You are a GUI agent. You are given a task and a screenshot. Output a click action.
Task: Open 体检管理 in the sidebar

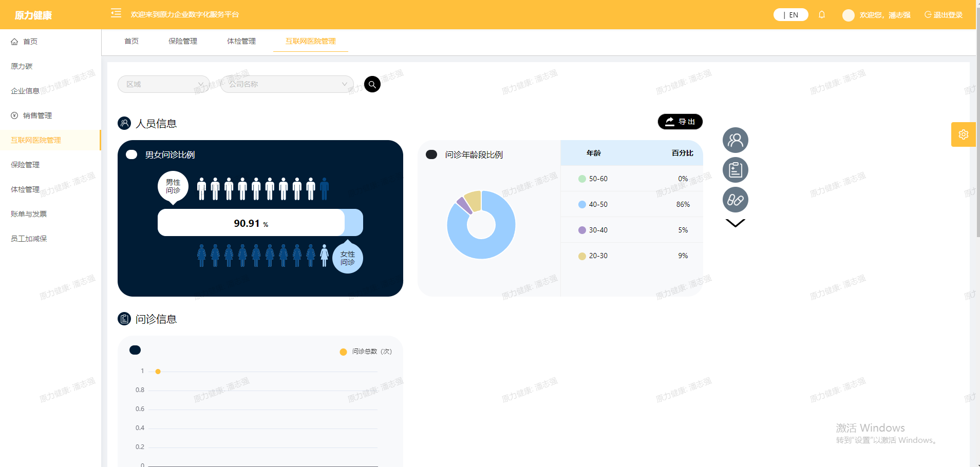coord(50,189)
